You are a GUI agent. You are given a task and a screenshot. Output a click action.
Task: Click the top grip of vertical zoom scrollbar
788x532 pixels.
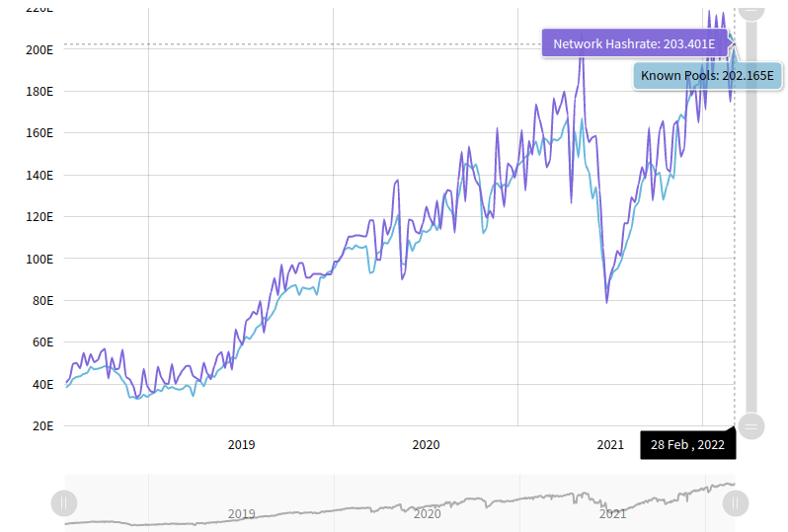click(x=751, y=8)
